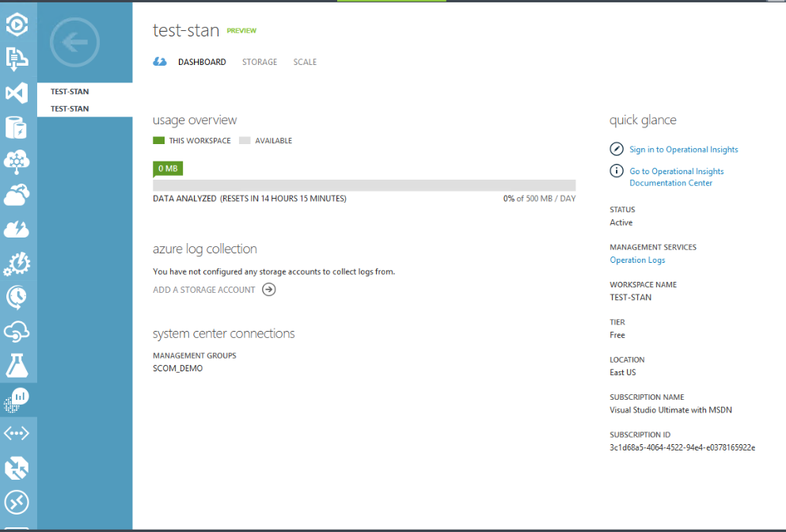Click the back arrow button
The width and height of the screenshot is (786, 532).
pos(74,42)
